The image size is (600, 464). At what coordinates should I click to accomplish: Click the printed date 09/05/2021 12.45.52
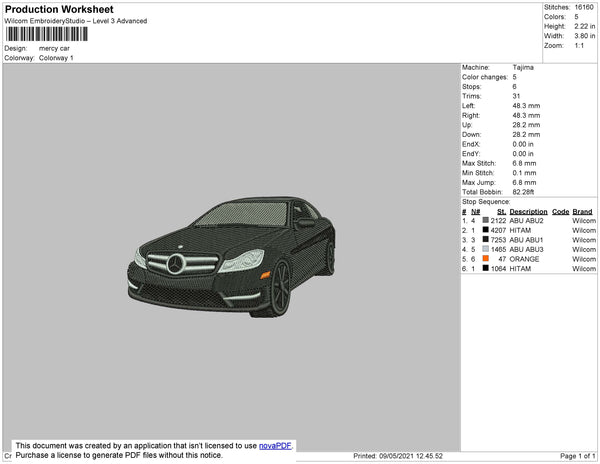411,456
